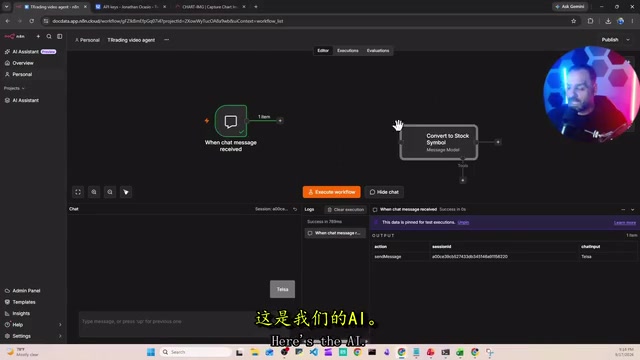Click Execute workflow button

(331, 192)
